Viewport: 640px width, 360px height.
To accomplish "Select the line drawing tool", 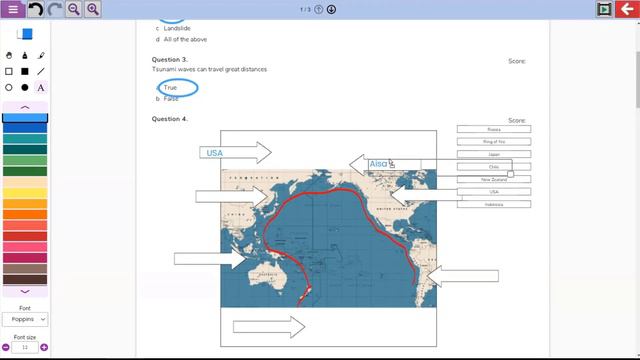I will point(41,71).
